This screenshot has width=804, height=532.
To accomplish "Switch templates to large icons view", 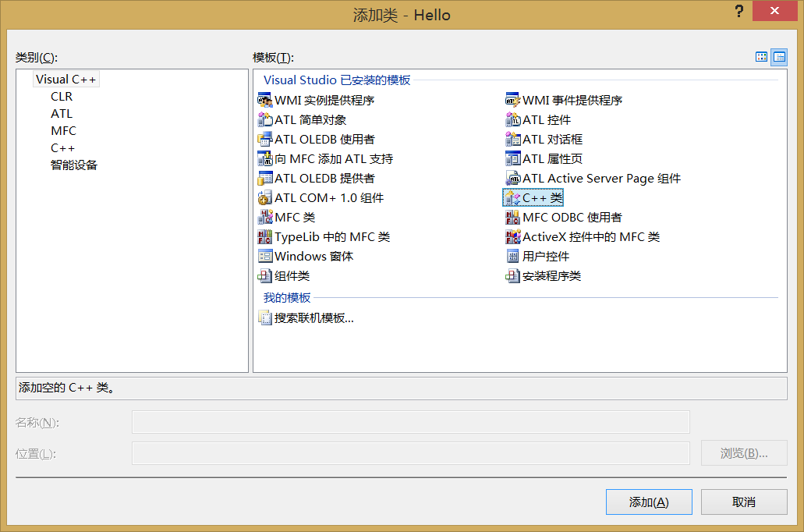I will click(x=761, y=57).
